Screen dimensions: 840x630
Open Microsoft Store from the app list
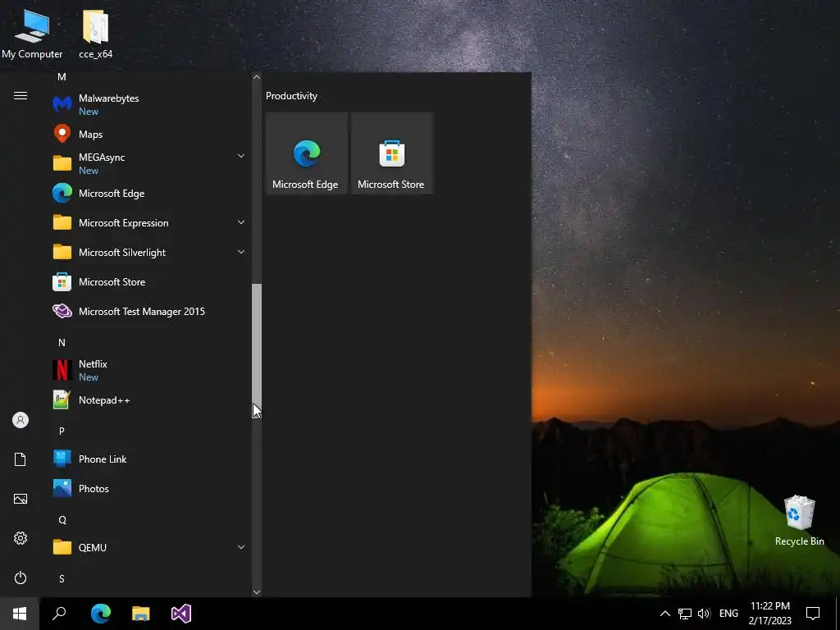point(149,281)
